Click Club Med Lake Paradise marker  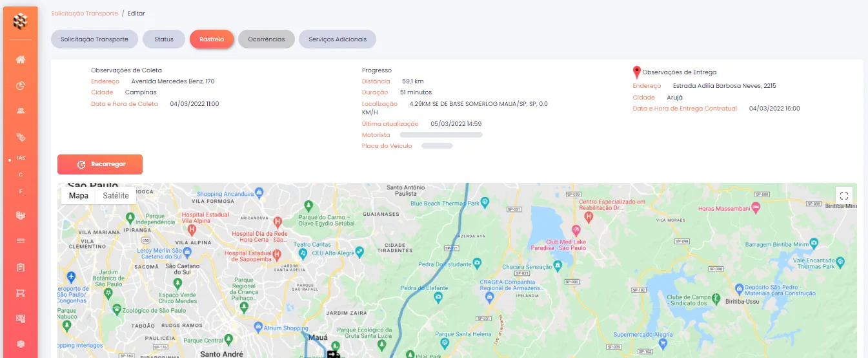[577, 231]
